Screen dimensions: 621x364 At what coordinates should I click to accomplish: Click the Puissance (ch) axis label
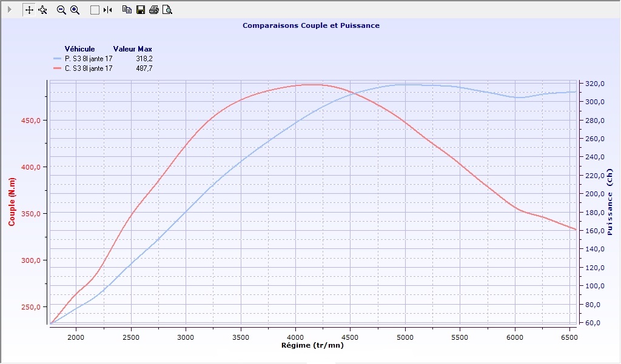click(609, 205)
